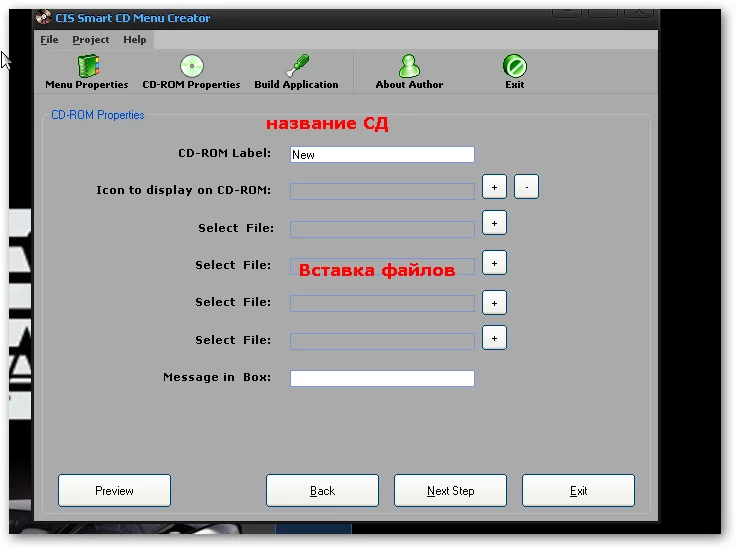736x549 pixels.
Task: Click the Back button
Action: [322, 490]
